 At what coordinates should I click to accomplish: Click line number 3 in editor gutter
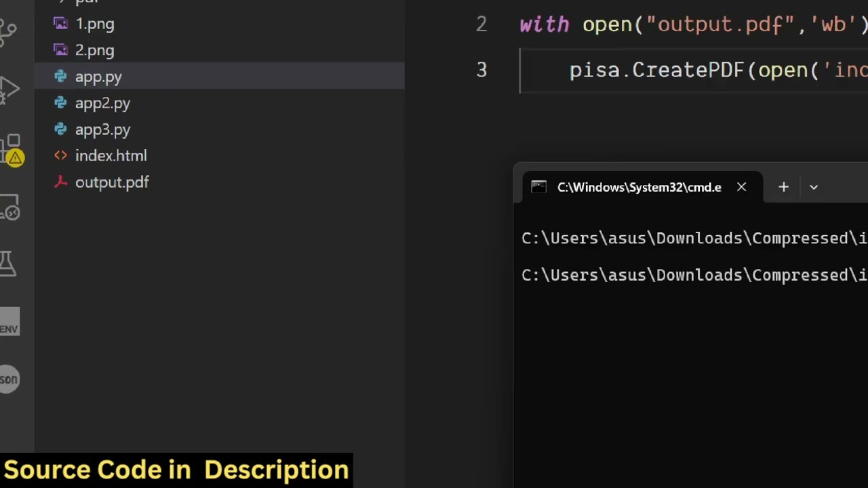(x=481, y=70)
